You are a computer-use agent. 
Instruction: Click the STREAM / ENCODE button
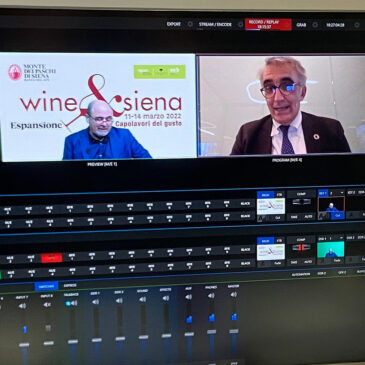[215, 24]
